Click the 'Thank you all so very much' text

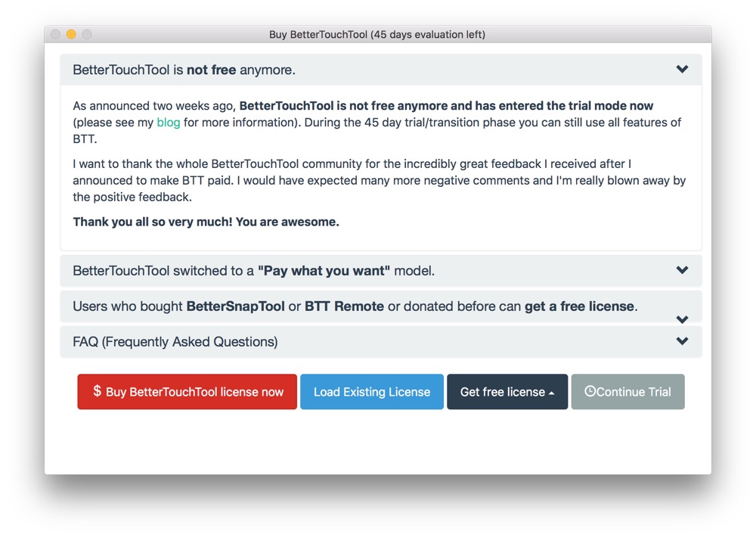pyautogui.click(x=206, y=222)
